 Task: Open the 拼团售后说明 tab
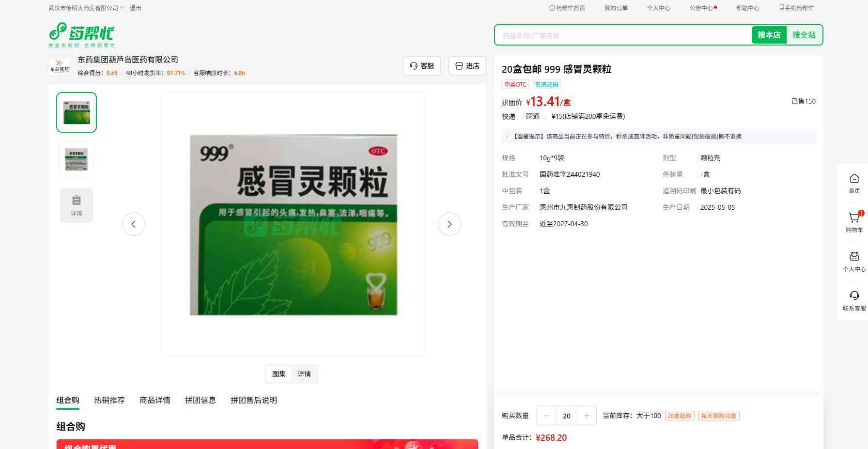pyautogui.click(x=254, y=400)
